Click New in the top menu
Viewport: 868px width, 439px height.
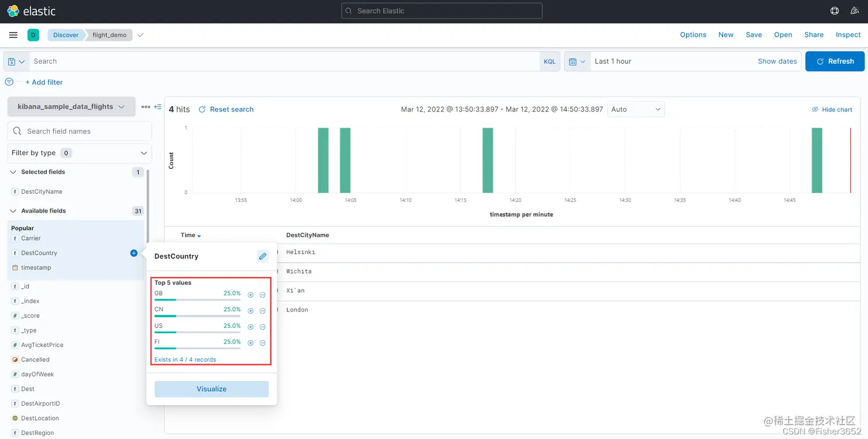point(726,35)
